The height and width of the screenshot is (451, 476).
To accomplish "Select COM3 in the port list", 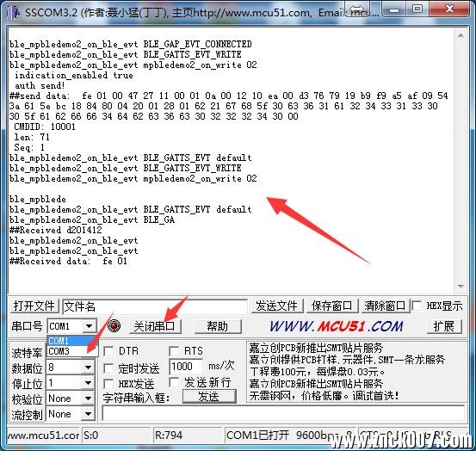I will [72, 351].
